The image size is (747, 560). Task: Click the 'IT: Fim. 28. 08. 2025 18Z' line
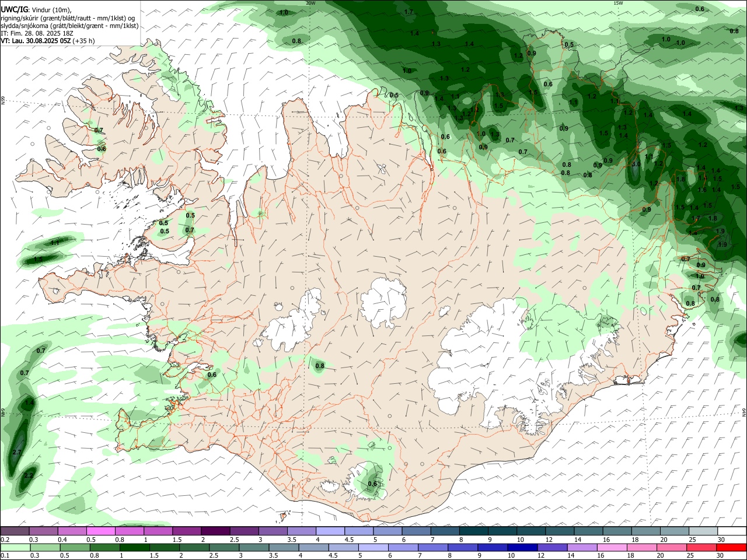coord(37,33)
